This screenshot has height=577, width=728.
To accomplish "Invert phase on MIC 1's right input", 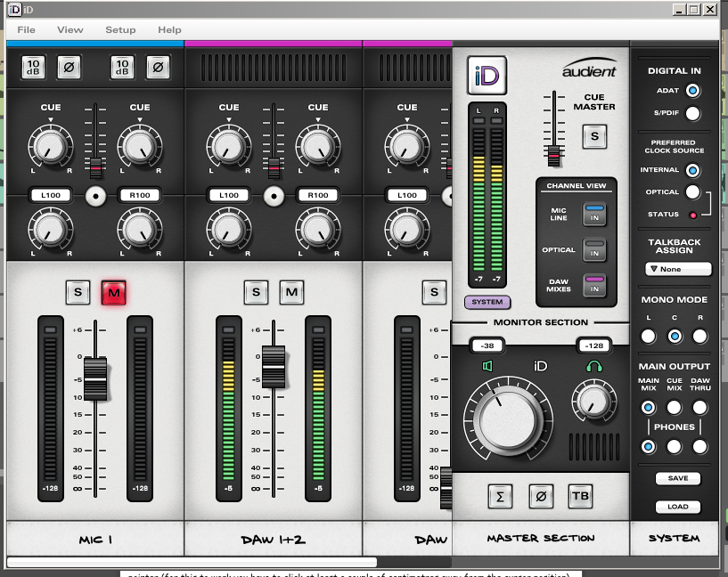I will pyautogui.click(x=158, y=68).
